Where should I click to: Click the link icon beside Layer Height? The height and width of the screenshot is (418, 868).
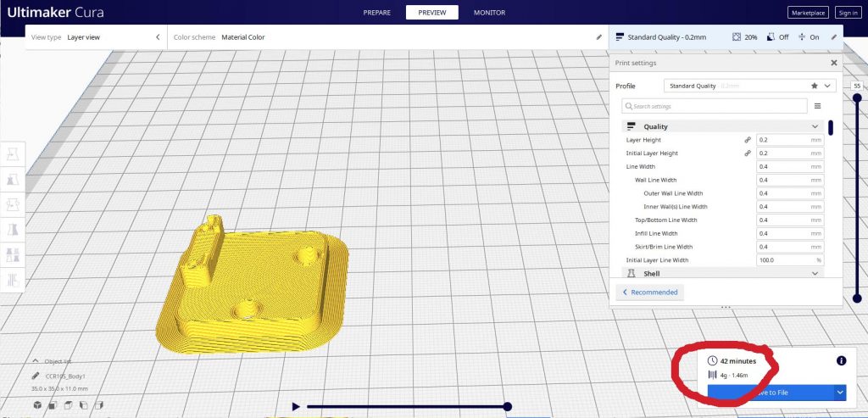tap(747, 140)
